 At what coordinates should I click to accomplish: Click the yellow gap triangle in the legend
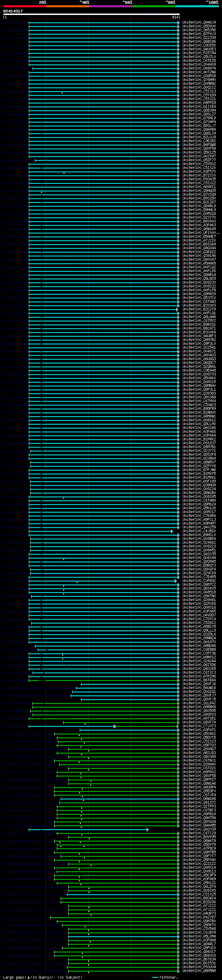(28, 977)
